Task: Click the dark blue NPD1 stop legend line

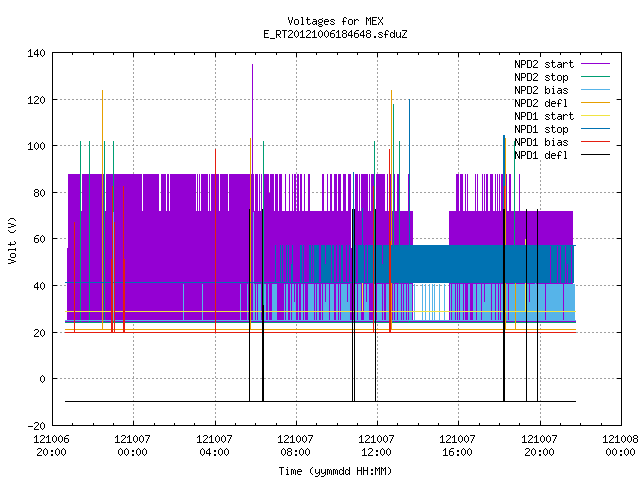Action: point(596,129)
